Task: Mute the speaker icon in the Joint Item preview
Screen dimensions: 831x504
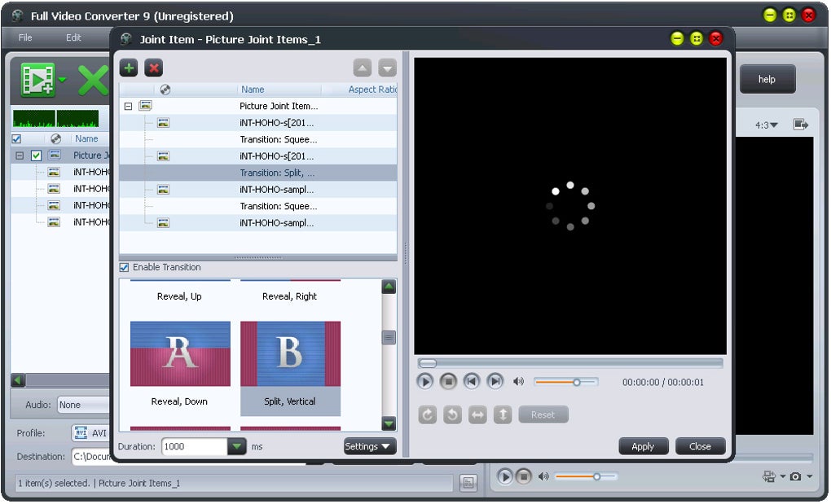Action: coord(518,381)
